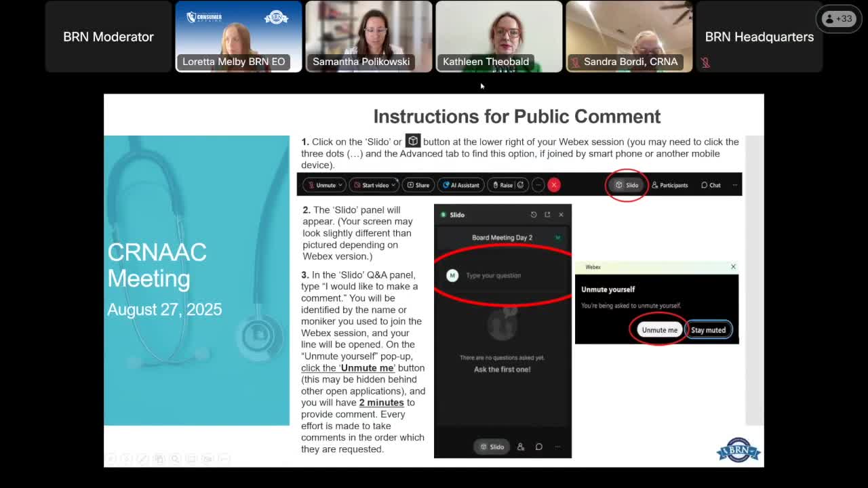Select Kathleen Theobald's video thumbnail
This screenshot has height=488, width=868.
tap(498, 37)
